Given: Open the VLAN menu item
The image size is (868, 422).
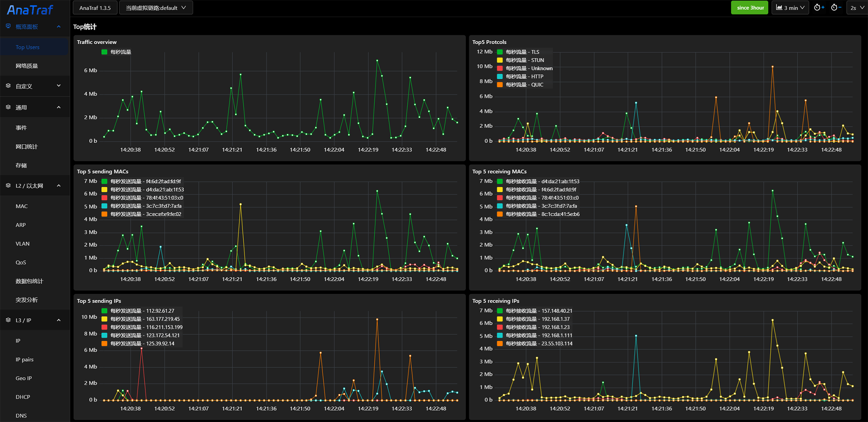Looking at the screenshot, I should tap(35, 244).
